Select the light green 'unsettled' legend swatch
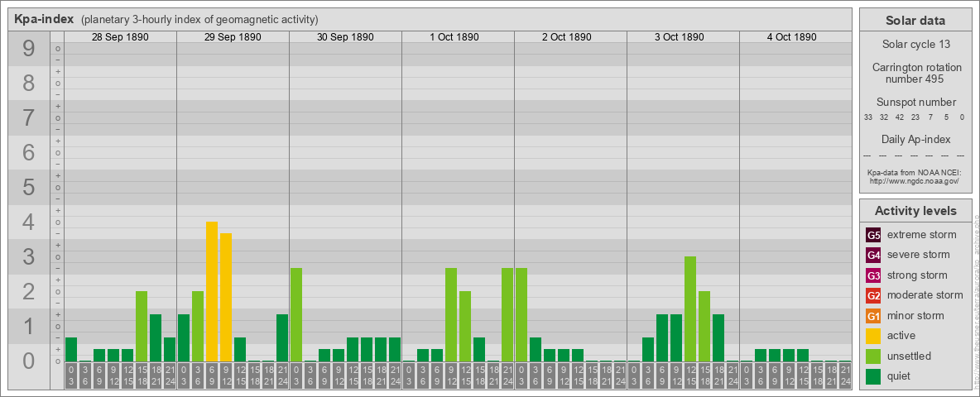The width and height of the screenshot is (980, 397). coord(873,356)
